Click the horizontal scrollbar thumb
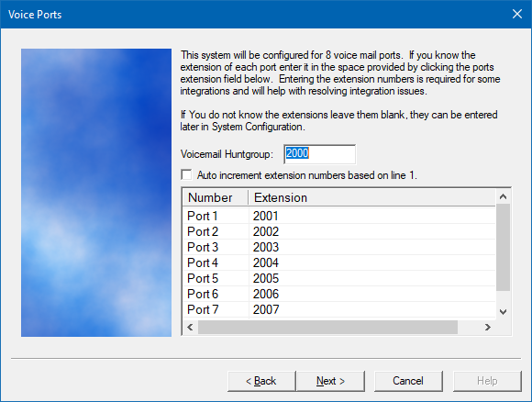 click(327, 327)
